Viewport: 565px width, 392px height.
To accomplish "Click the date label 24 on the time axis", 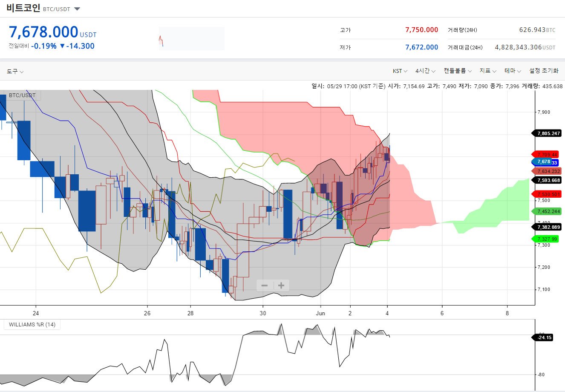I will (36, 313).
